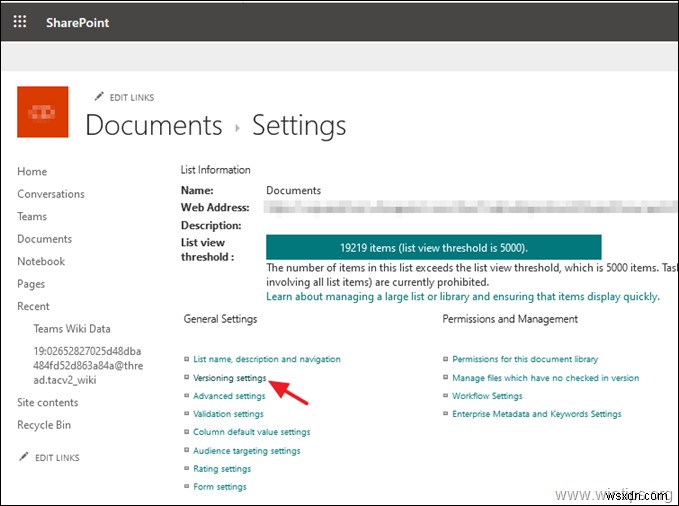
Task: Open Workflow Settings
Action: click(x=487, y=396)
